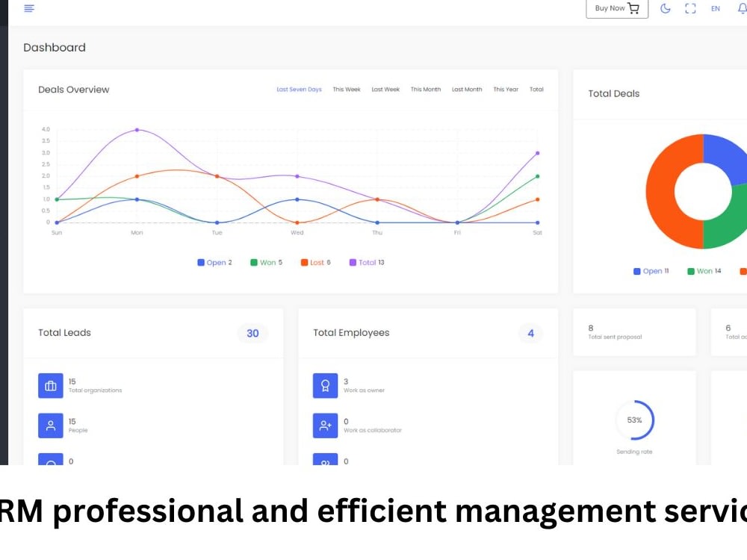
Task: Toggle Open 11 legend in Total Deals
Action: tap(651, 271)
